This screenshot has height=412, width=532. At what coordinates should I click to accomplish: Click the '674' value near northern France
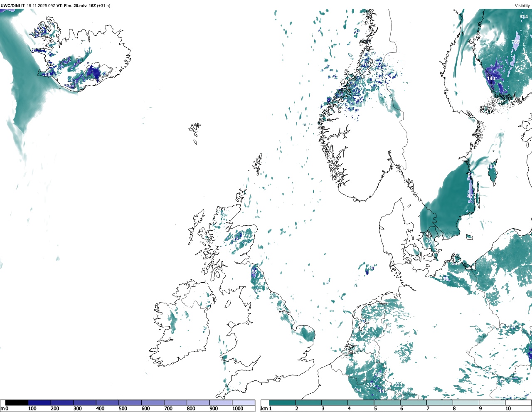point(357,390)
